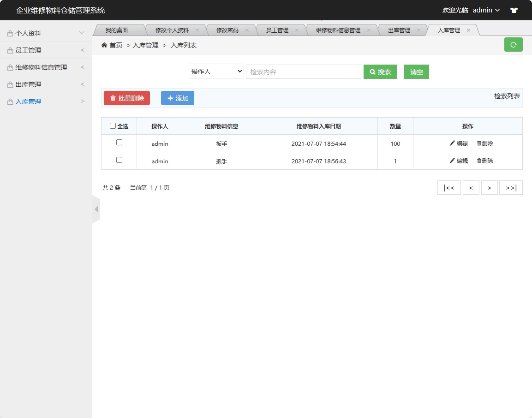Image resolution: width=532 pixels, height=418 pixels.
Task: Click the trash icon on 批量删除 button
Action: tap(113, 98)
